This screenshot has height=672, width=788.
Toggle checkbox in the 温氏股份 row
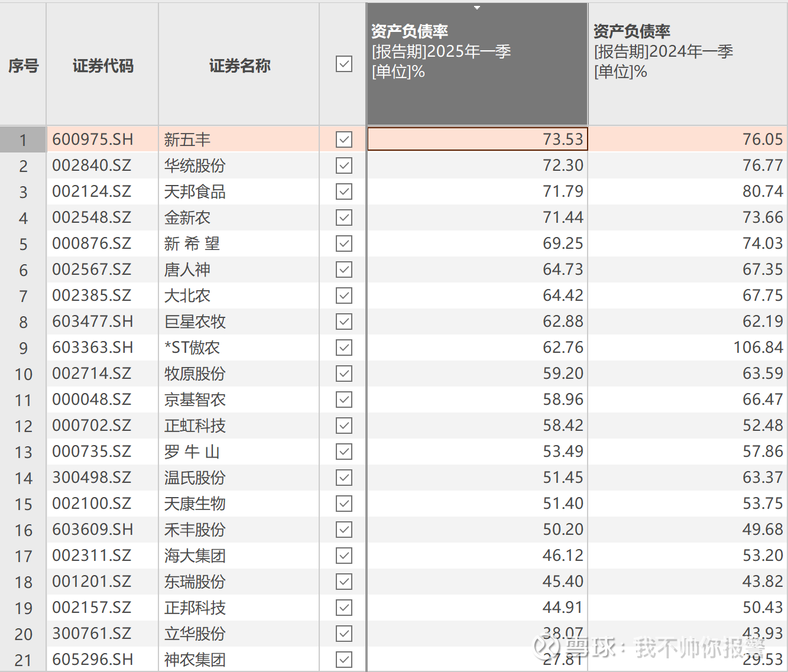(343, 478)
